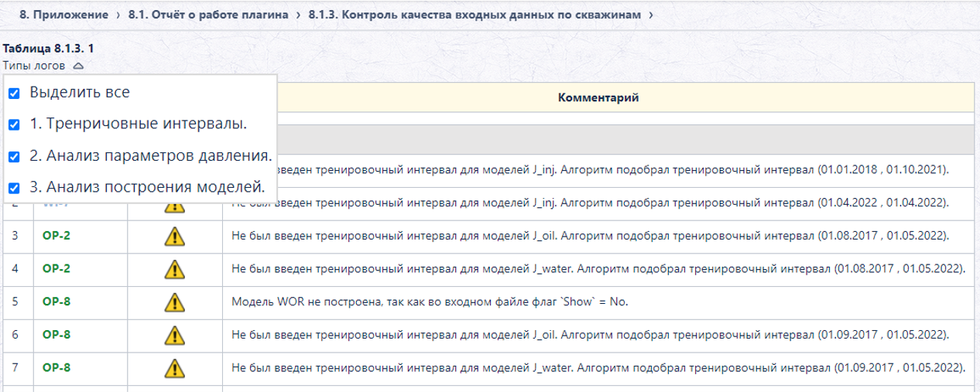Click J_inj comment with interval 01.04.2022, 01.04.2022
This screenshot has width=980, height=392.
click(x=591, y=203)
